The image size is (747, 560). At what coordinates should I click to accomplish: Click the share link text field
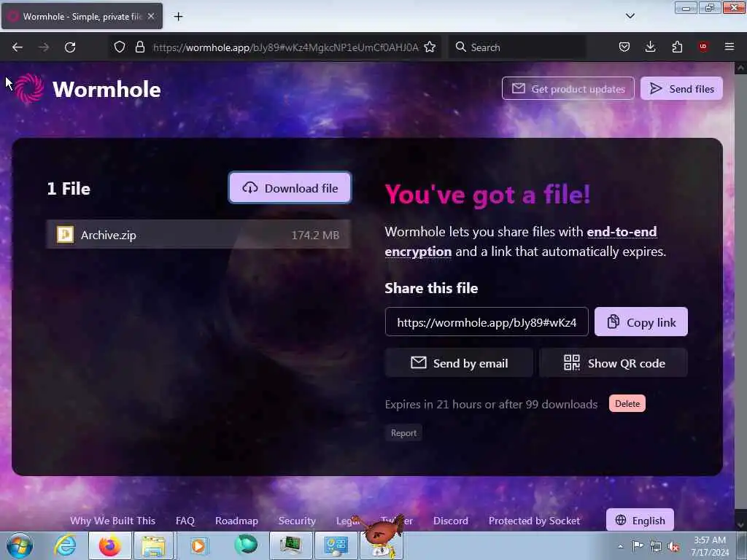487,322
